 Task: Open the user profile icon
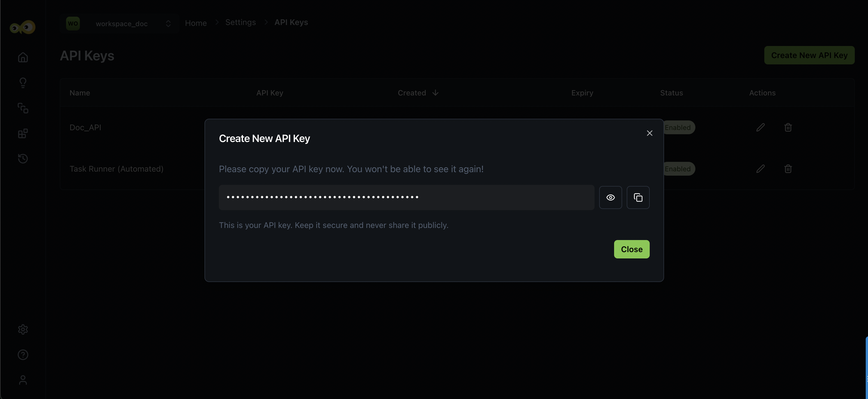click(x=23, y=380)
